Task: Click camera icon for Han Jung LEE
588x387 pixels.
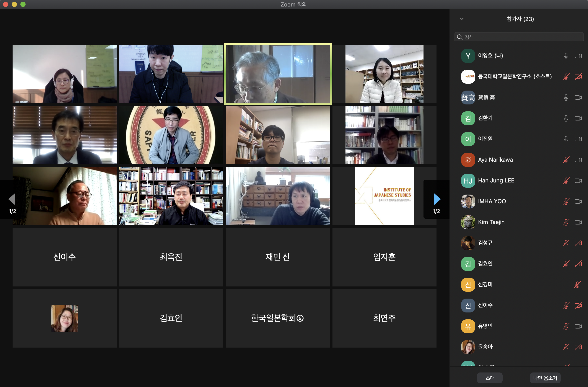Action: tap(578, 180)
